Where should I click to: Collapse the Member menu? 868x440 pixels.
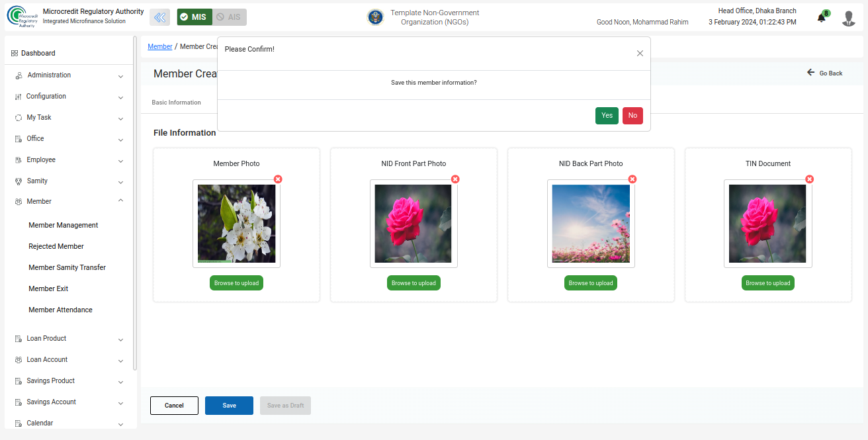pos(120,200)
